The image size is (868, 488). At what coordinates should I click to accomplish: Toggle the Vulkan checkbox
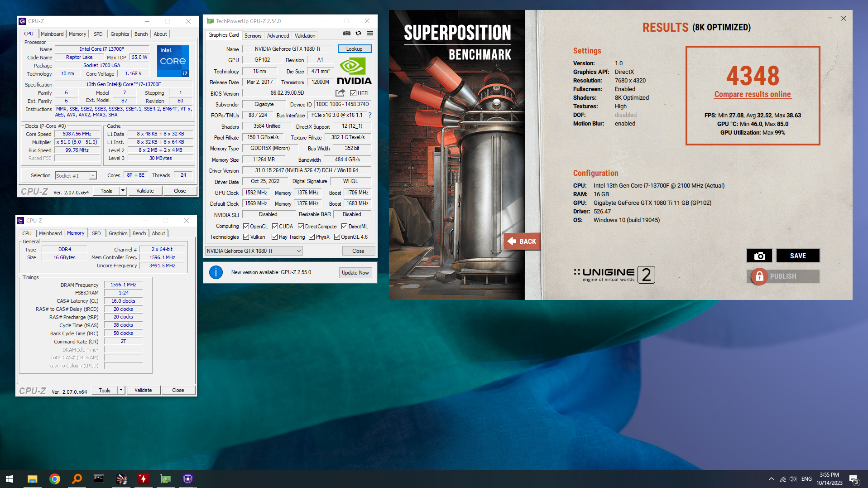pyautogui.click(x=246, y=237)
